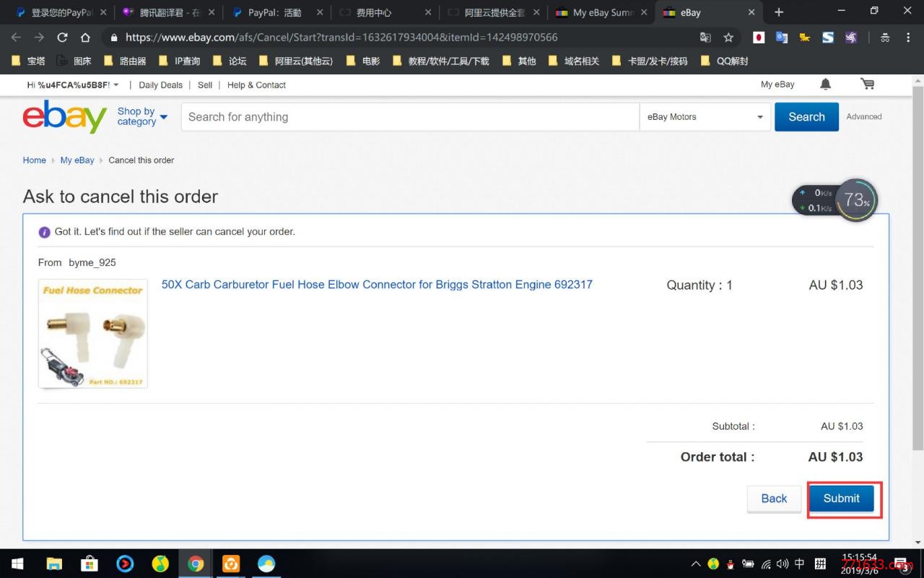Click the Back button

coord(774,499)
